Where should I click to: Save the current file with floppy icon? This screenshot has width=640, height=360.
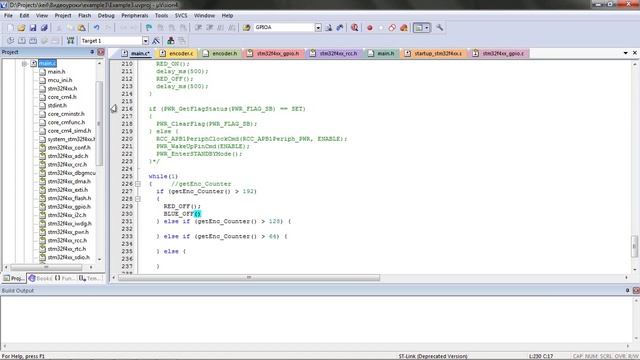point(33,28)
